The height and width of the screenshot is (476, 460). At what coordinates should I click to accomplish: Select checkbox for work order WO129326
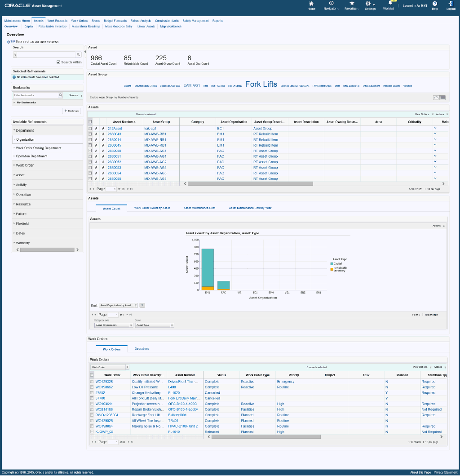[92, 382]
